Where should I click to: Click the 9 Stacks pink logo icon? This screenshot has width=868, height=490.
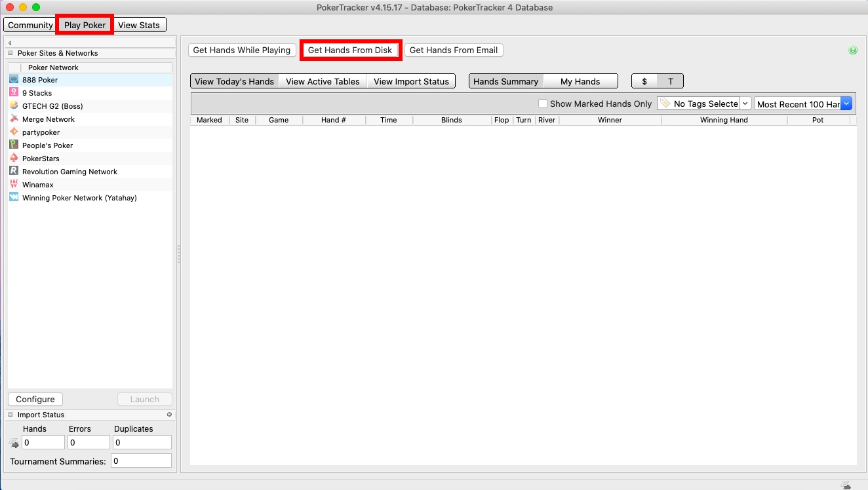[14, 93]
